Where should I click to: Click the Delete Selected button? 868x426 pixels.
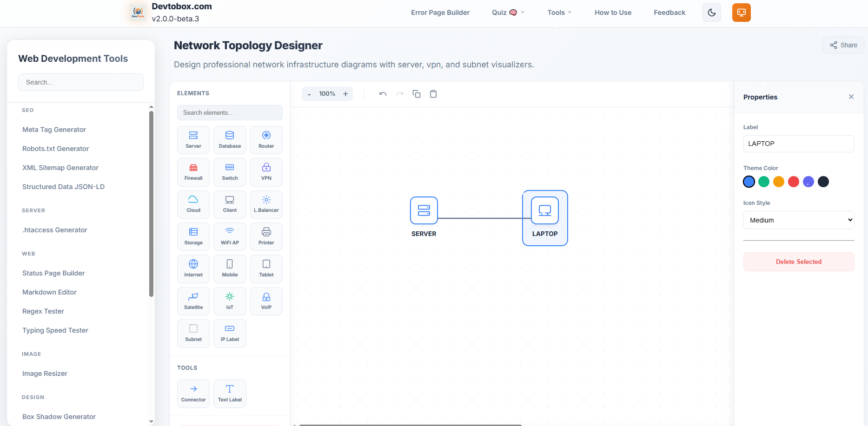coord(798,262)
